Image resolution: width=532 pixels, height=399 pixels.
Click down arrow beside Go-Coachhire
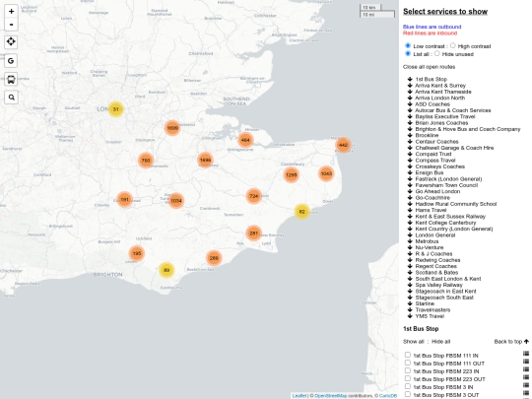click(410, 197)
